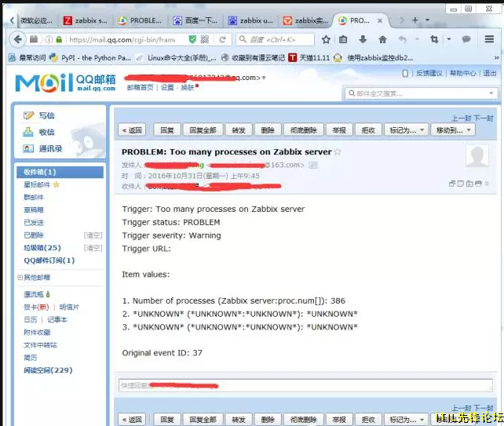
Task: Open a new tab with the plus icon
Action: coord(415,20)
